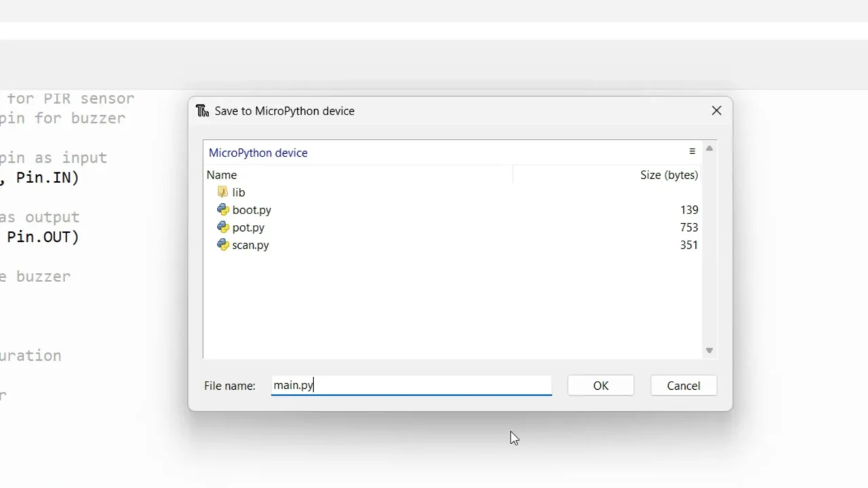The height and width of the screenshot is (488, 868).
Task: Click the 'e buzzer' comment in editor
Action: 35,277
